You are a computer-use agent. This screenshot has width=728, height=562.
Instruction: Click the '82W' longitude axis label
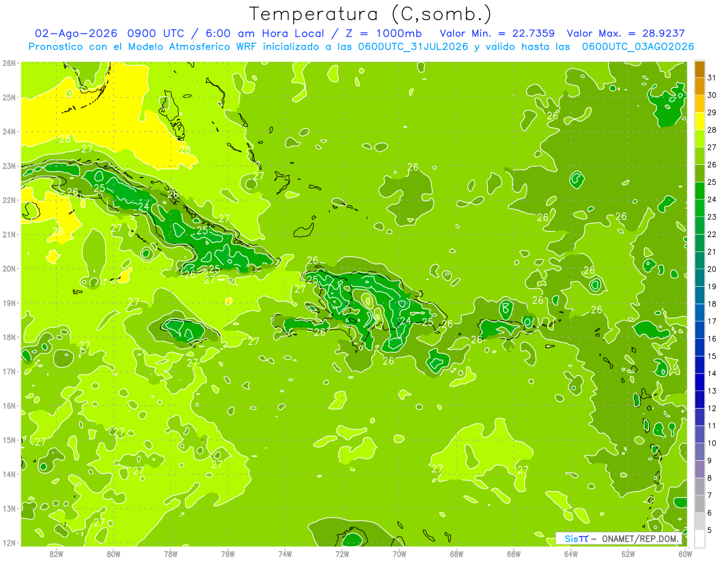(x=56, y=554)
